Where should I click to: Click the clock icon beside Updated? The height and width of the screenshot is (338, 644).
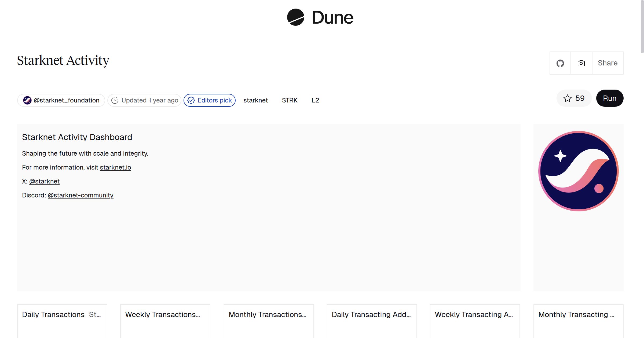point(115,100)
